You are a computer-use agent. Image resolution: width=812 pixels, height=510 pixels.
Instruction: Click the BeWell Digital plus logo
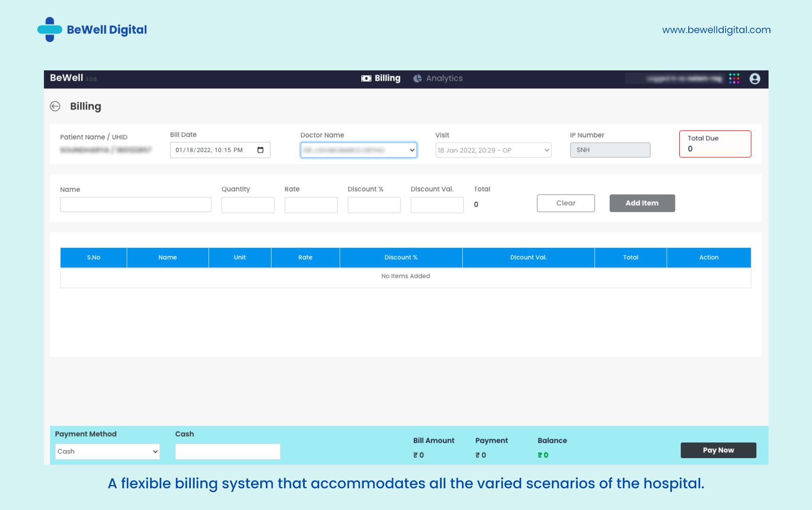[50, 29]
